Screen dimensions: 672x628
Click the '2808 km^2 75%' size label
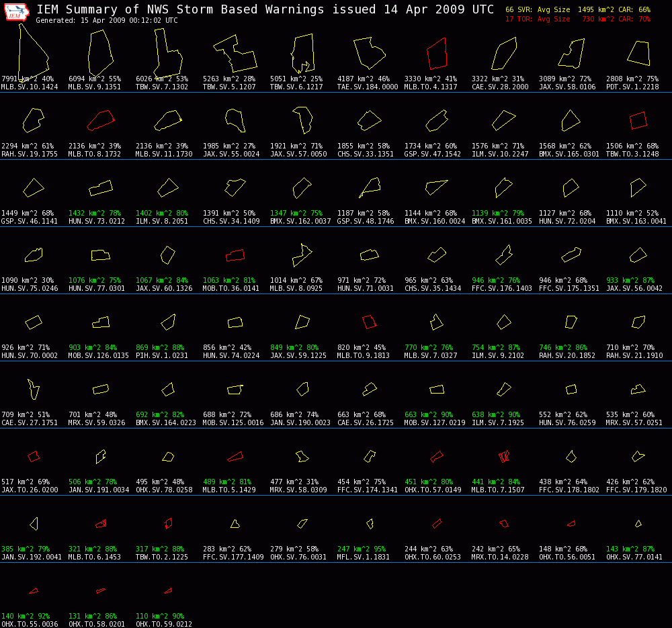632,79
